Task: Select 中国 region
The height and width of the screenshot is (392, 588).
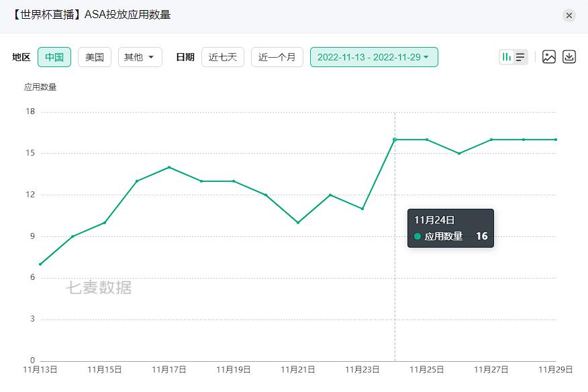Action: [54, 57]
